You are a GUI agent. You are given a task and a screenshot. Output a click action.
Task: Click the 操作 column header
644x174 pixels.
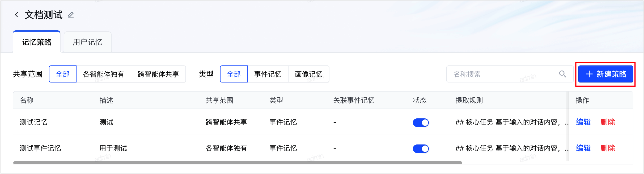click(x=582, y=100)
